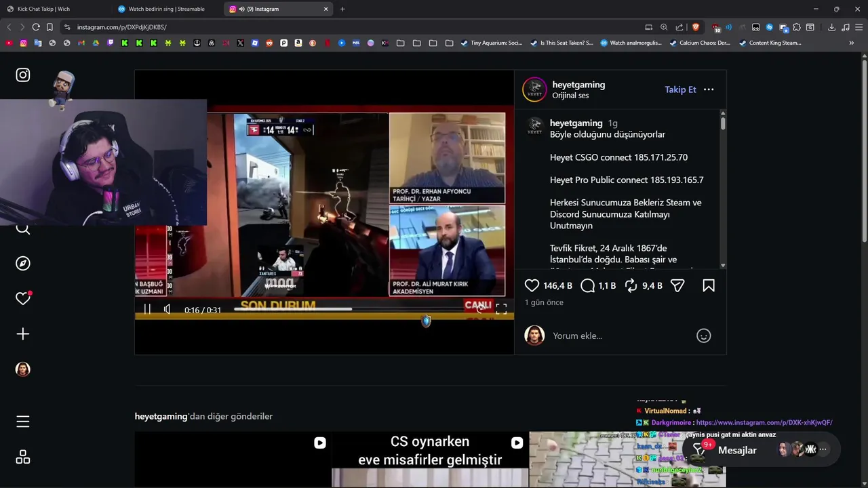The image size is (868, 488).
Task: Open notifications heart in sidebar
Action: [x=23, y=298]
